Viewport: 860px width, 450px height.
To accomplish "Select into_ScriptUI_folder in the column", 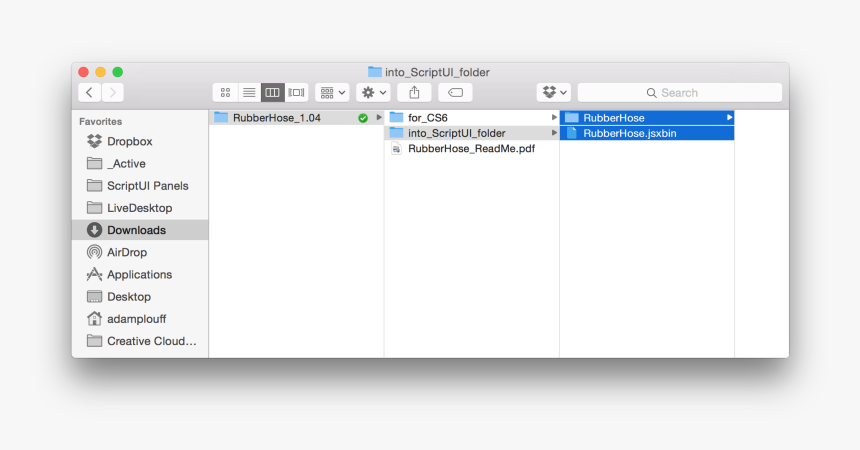I will click(472, 133).
